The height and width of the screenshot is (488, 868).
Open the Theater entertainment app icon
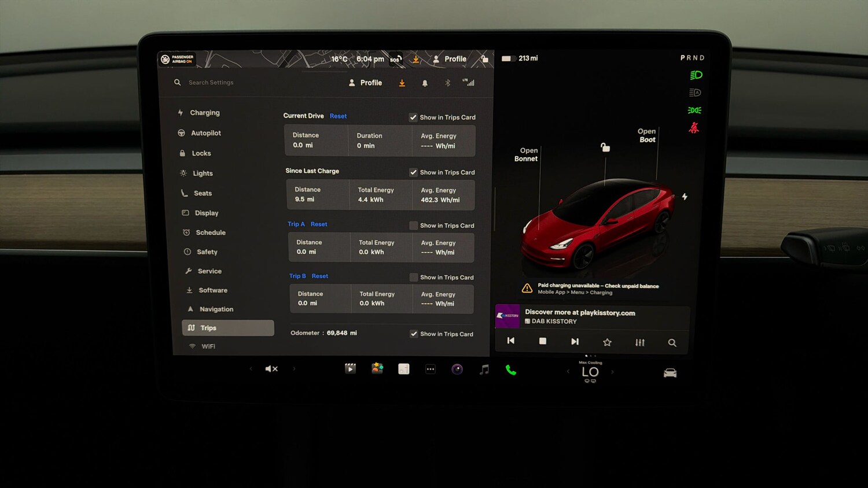coord(350,368)
